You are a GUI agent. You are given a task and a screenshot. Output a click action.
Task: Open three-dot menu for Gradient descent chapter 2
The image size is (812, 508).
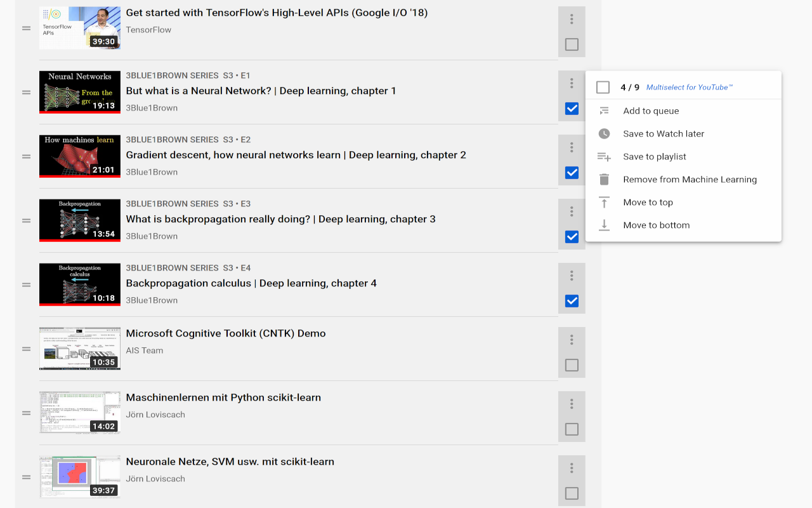tap(572, 147)
